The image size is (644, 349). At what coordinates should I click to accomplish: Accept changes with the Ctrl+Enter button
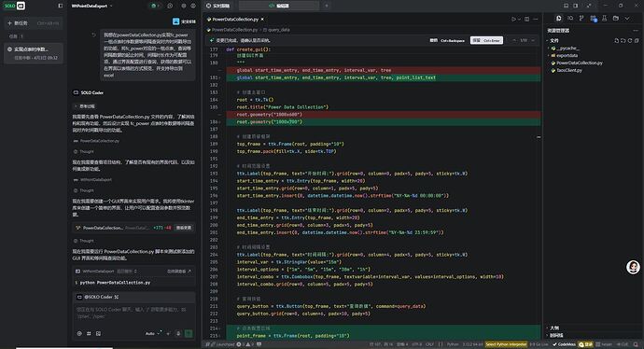pyautogui.click(x=486, y=41)
